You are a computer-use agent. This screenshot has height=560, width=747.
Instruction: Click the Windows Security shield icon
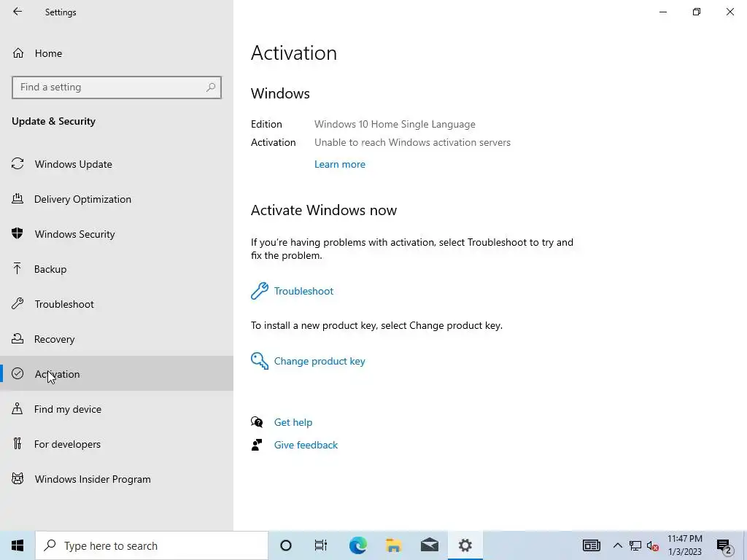[x=18, y=234]
